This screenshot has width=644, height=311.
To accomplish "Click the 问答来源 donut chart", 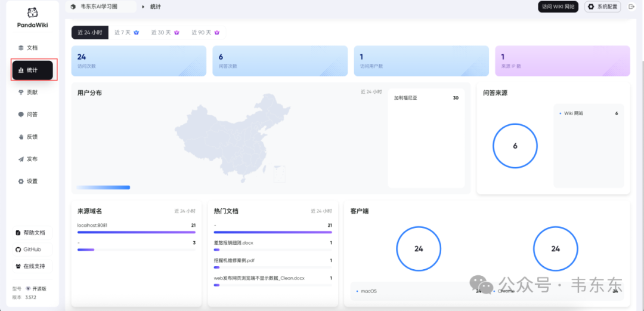I will pos(515,146).
